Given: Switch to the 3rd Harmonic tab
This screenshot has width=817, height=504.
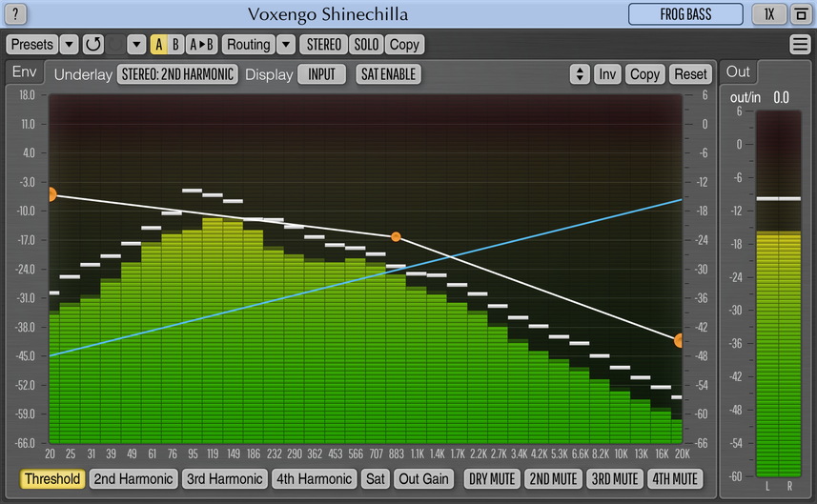Looking at the screenshot, I should click(224, 478).
